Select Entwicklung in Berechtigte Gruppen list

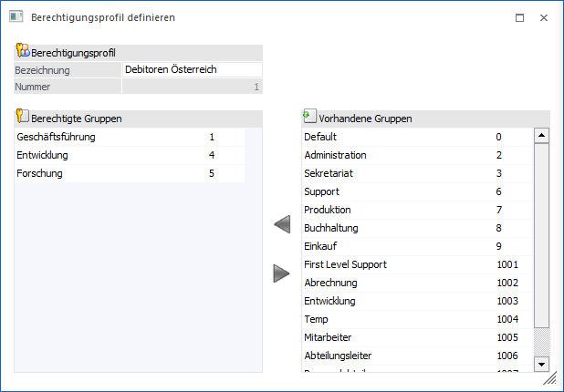point(43,156)
